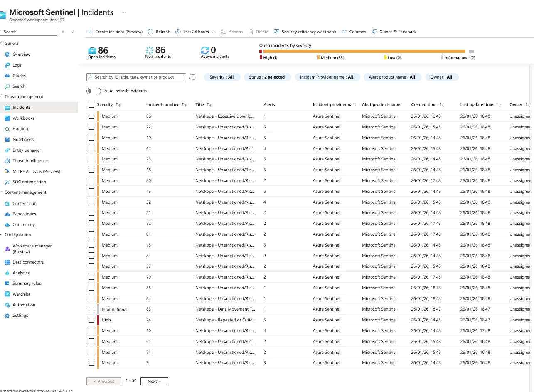
Task: Click the Watchlist icon
Action: pyautogui.click(x=7, y=294)
